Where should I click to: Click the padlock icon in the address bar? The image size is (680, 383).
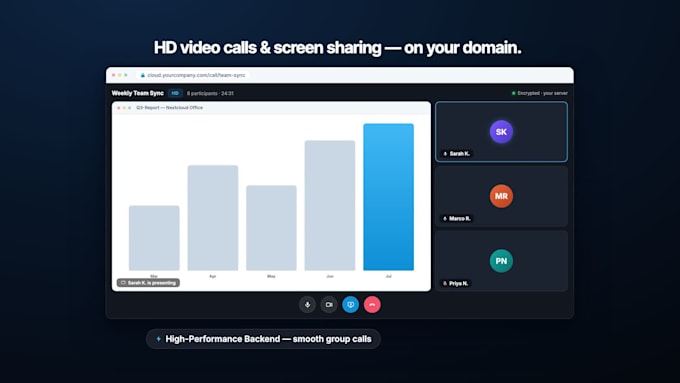pyautogui.click(x=143, y=75)
